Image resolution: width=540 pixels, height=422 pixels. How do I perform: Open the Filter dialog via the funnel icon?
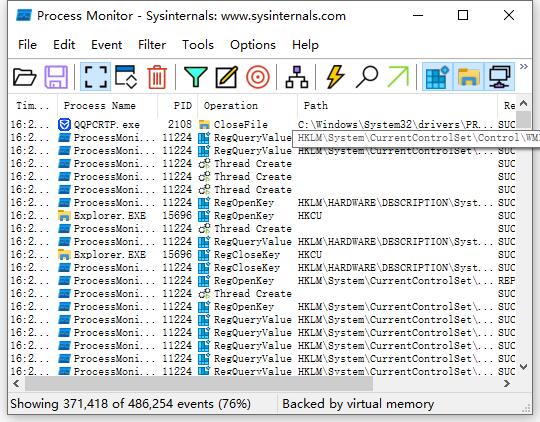pyautogui.click(x=195, y=77)
